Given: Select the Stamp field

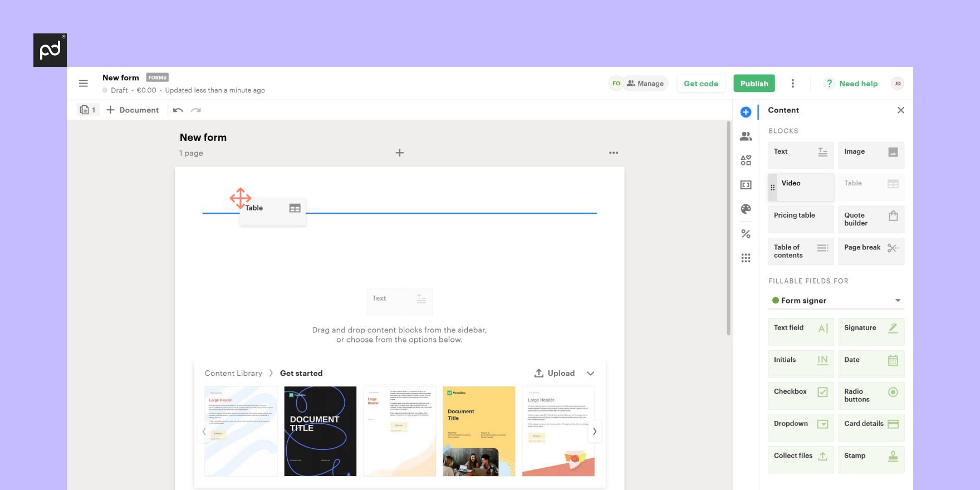Looking at the screenshot, I should pos(871,459).
